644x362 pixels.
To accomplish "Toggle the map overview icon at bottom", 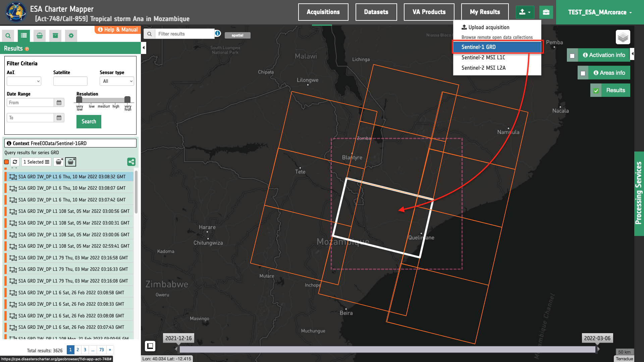I will point(150,346).
